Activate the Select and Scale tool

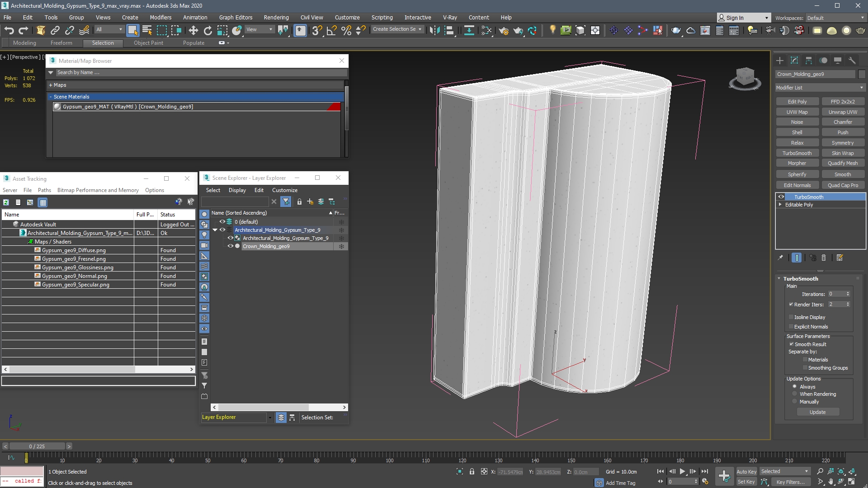coord(222,30)
